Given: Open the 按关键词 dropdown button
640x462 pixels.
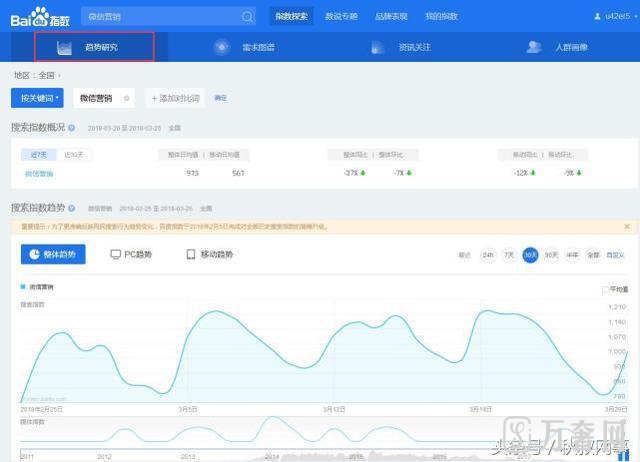Looking at the screenshot, I should (37, 98).
